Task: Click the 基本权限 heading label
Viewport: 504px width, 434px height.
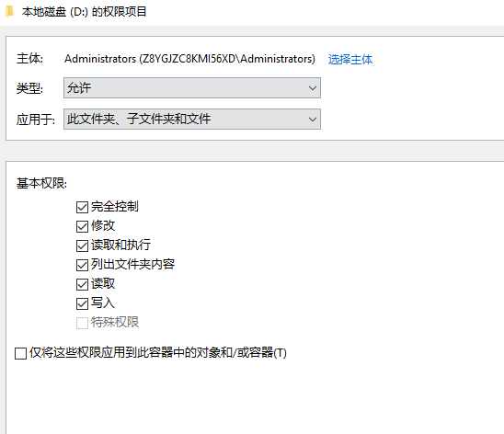Action: click(41, 183)
